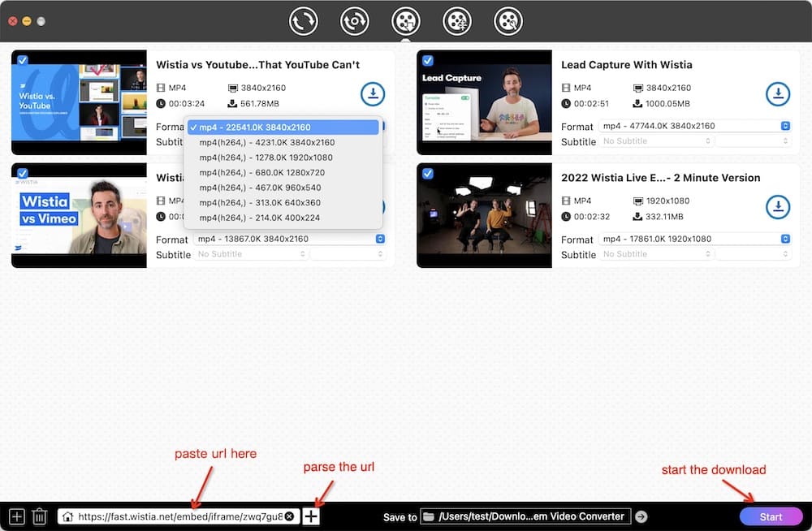
Task: Clear the pasted URL with the x icon
Action: coord(290,516)
